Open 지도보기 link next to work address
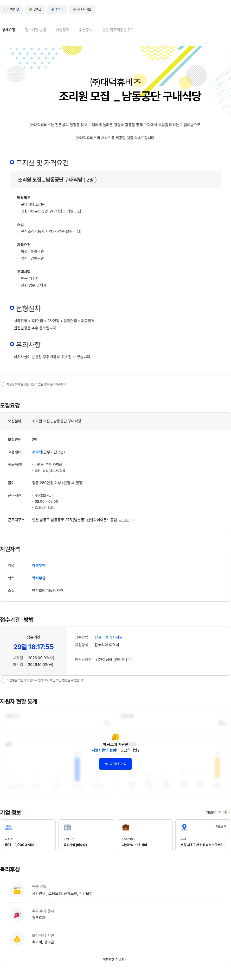Screen dimensions: 231x980 (124, 520)
